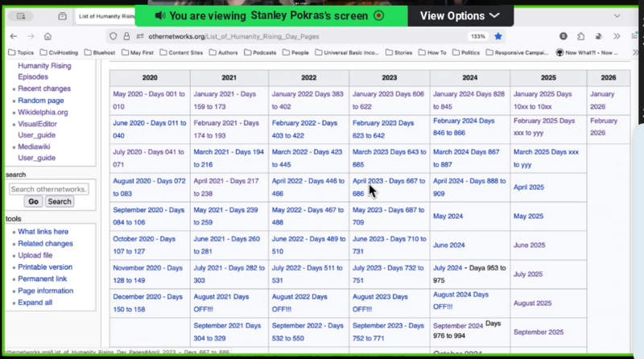Open May 2024 link in table
This screenshot has width=644, height=359.
(448, 216)
